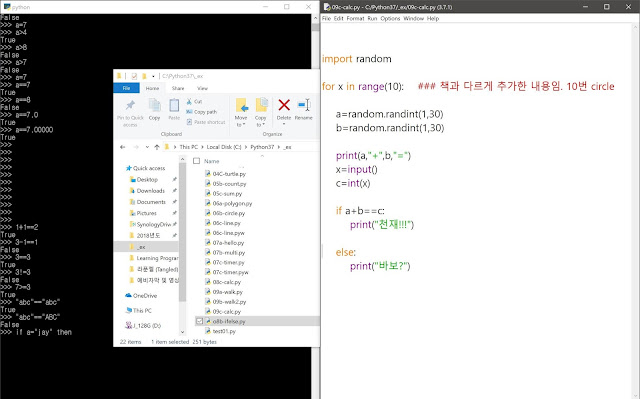Click the Rename icon in Organize group
Viewport: 640px width, 399px height.
(x=304, y=105)
